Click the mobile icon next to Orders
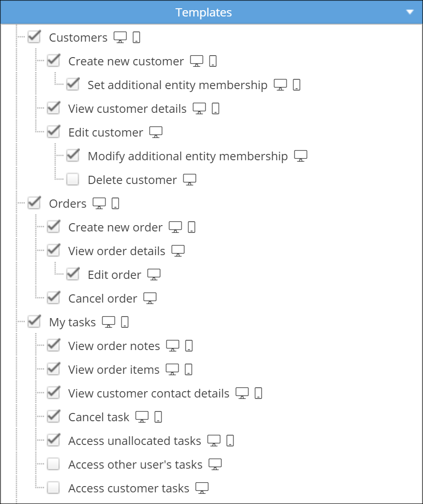This screenshot has height=504, width=423. pos(115,203)
